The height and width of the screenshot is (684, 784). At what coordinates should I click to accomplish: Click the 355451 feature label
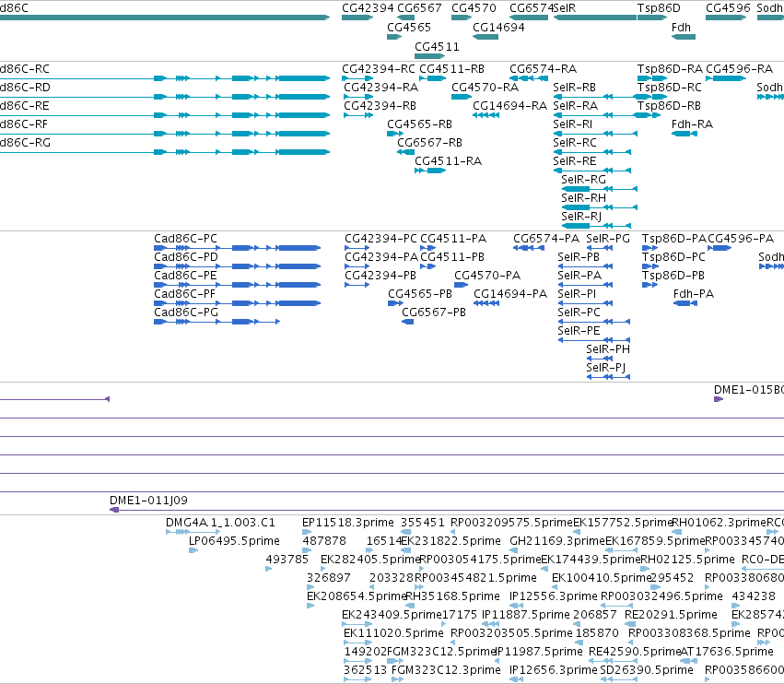coord(423,523)
